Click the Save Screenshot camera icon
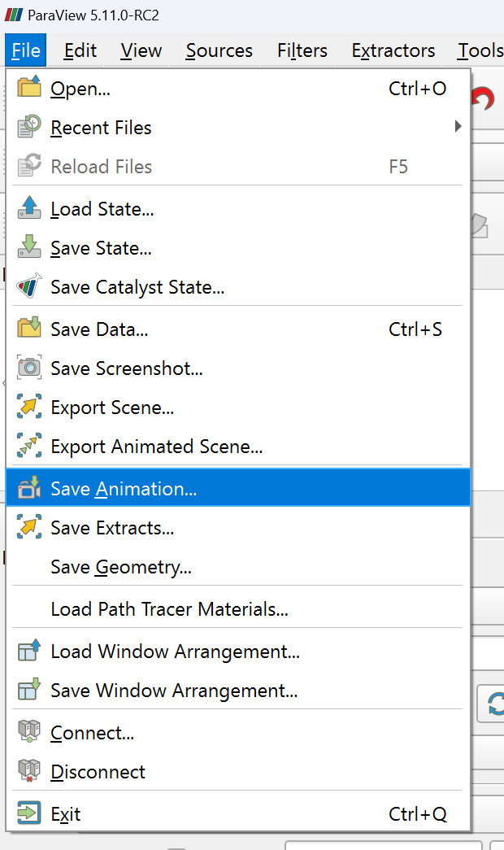This screenshot has height=850, width=504. tap(29, 368)
